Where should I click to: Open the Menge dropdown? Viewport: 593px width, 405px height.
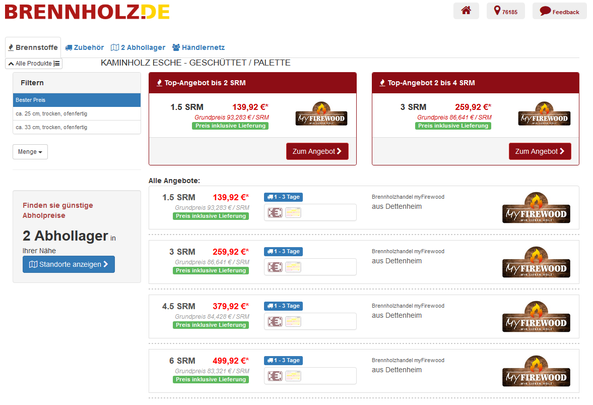(30, 152)
